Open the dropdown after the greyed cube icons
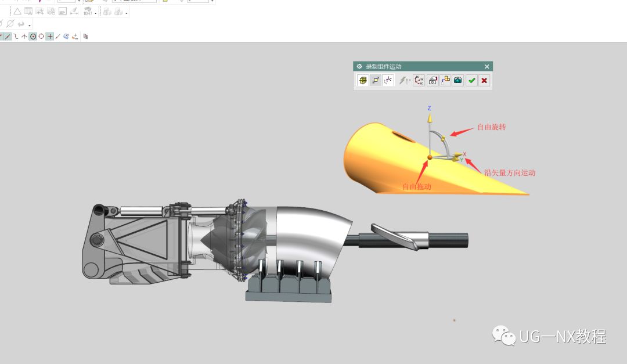 point(127,13)
